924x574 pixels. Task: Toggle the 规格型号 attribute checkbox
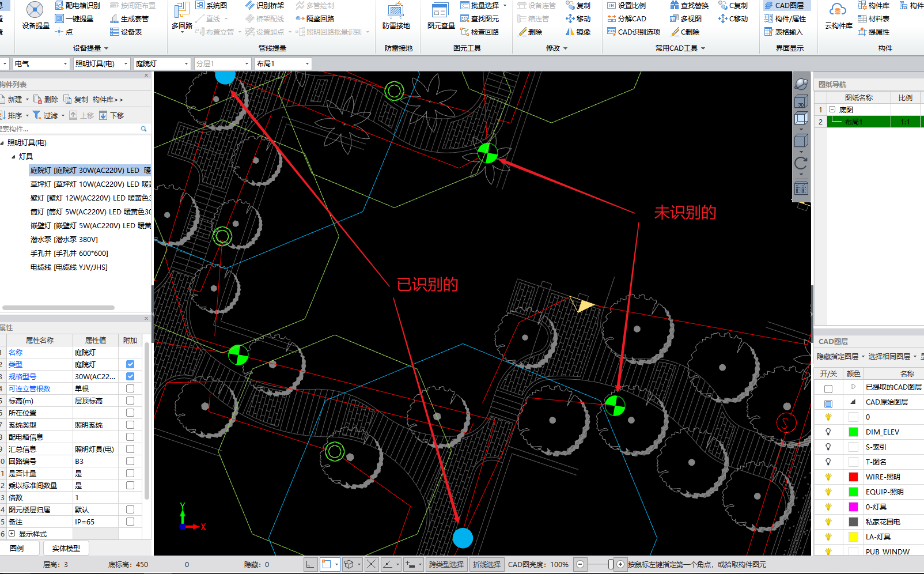pos(130,376)
